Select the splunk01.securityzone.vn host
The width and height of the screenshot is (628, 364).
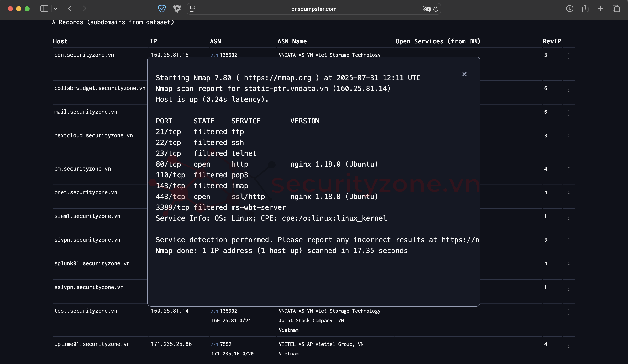[92, 263]
